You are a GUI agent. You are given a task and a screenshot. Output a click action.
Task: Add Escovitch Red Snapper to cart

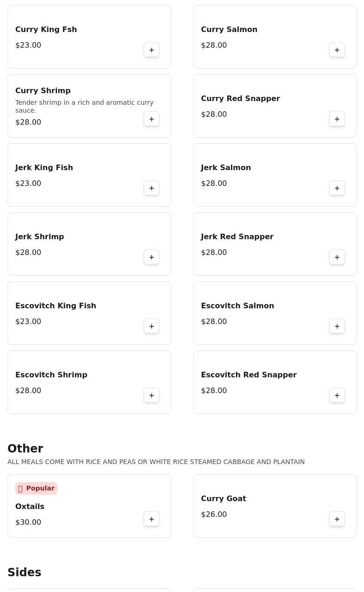[337, 395]
